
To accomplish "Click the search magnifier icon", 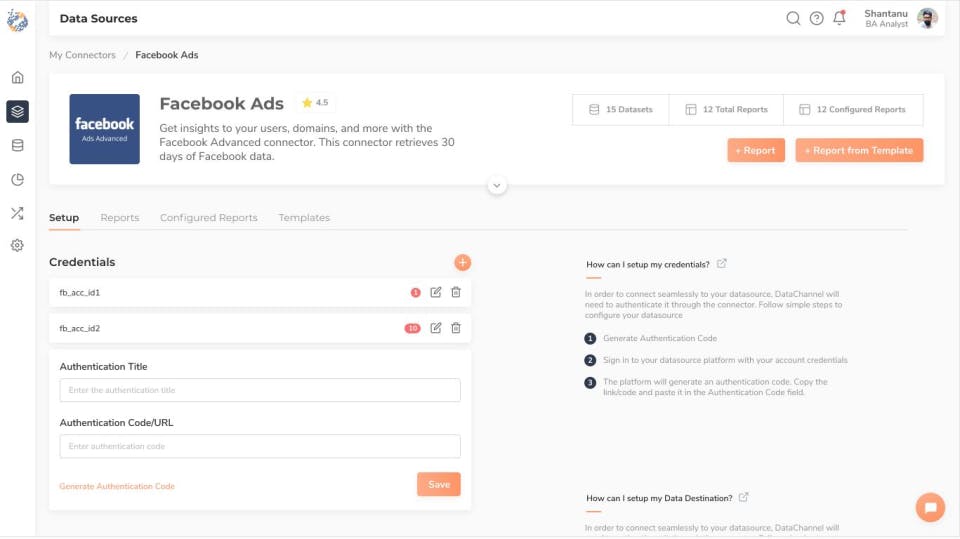I will (793, 18).
